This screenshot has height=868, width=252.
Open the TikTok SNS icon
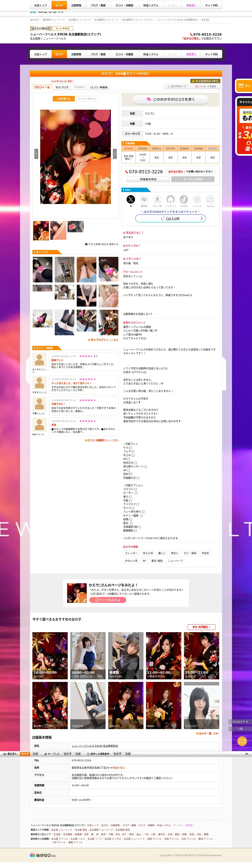click(x=184, y=199)
